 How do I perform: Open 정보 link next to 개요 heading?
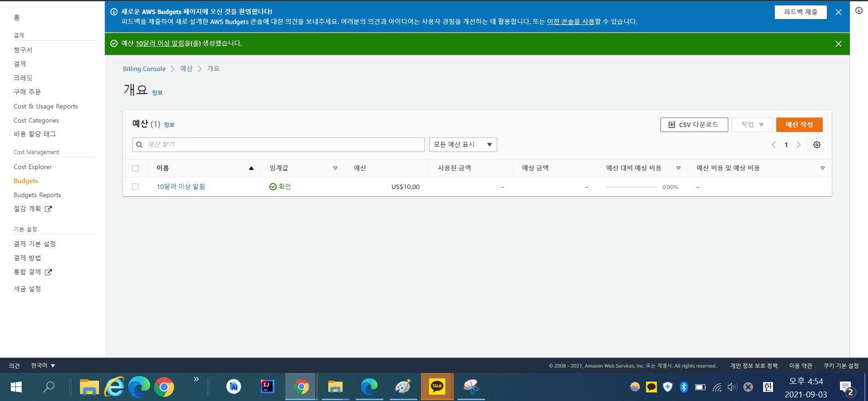(157, 93)
